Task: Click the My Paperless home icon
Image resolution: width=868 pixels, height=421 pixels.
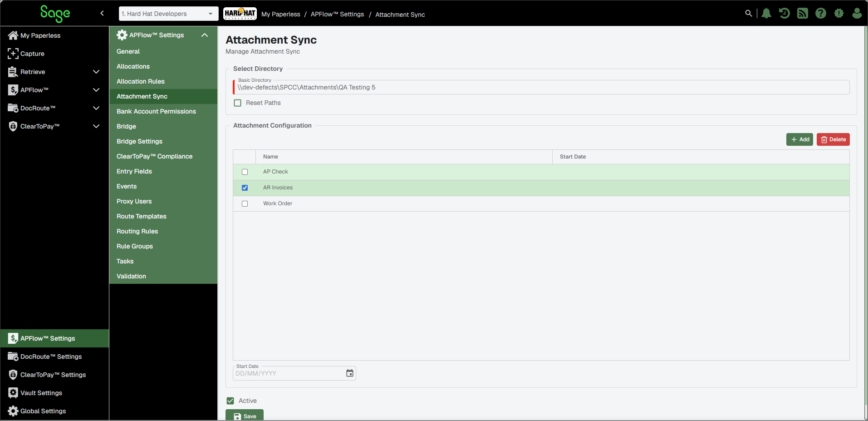Action: pyautogui.click(x=13, y=35)
